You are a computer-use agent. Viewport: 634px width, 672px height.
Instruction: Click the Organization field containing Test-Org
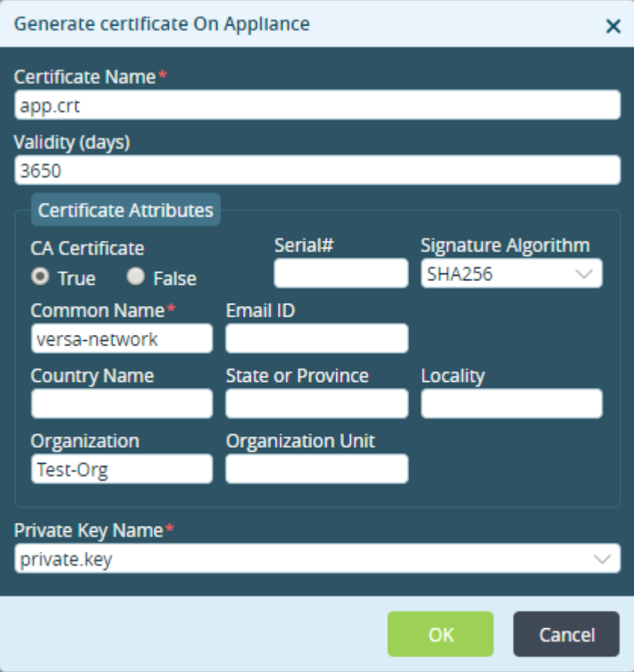[x=122, y=469]
